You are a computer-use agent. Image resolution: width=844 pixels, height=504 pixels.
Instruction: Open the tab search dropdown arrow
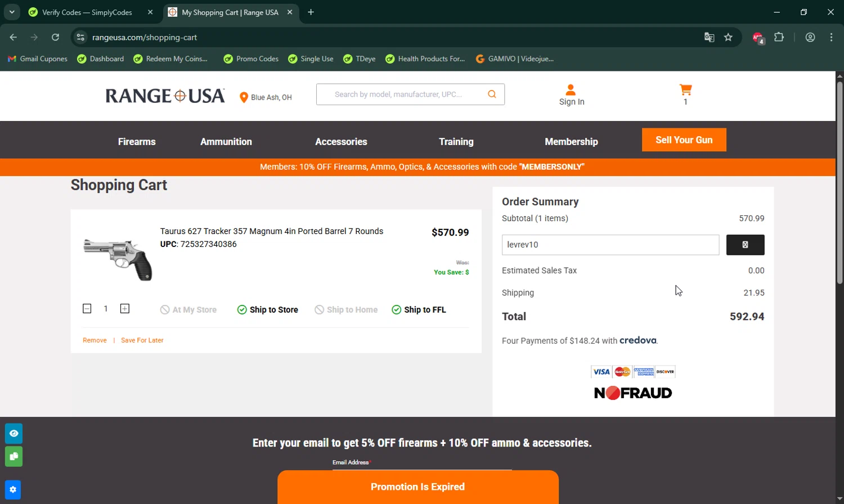[12, 12]
